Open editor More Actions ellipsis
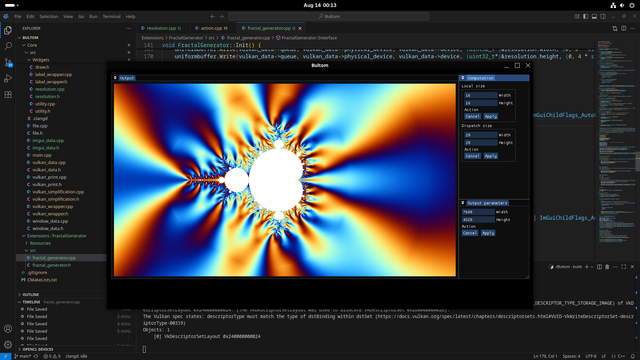This screenshot has height=360, width=640. 633,28
